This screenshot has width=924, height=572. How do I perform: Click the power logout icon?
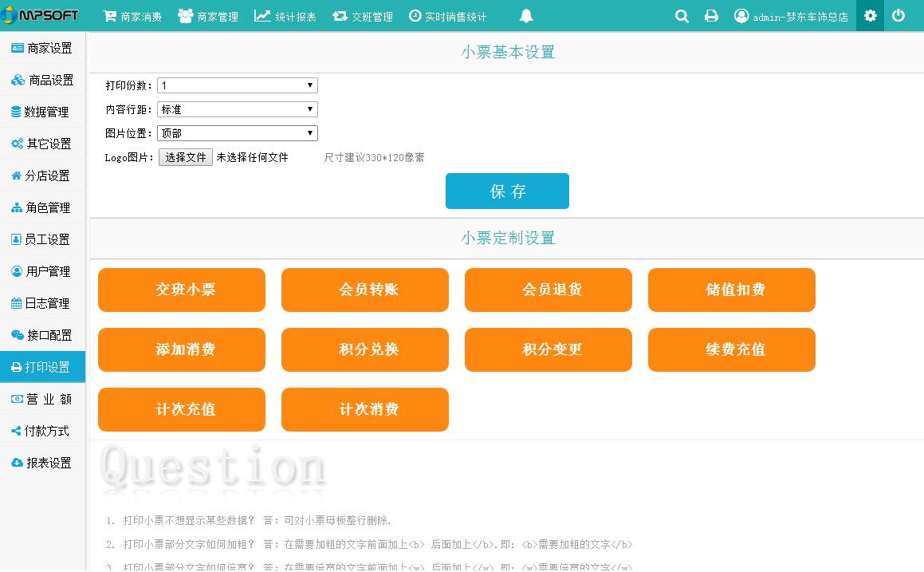tap(898, 16)
